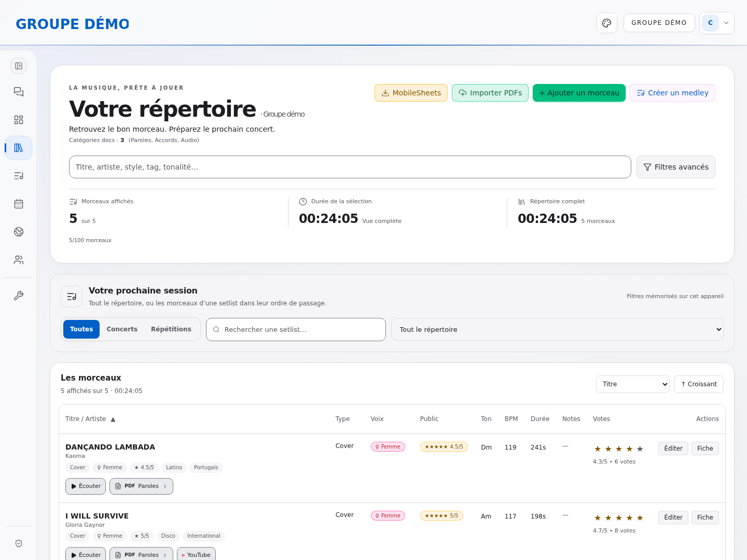Rate Dançando Lambada five stars
The width and height of the screenshot is (747, 560).
640,449
